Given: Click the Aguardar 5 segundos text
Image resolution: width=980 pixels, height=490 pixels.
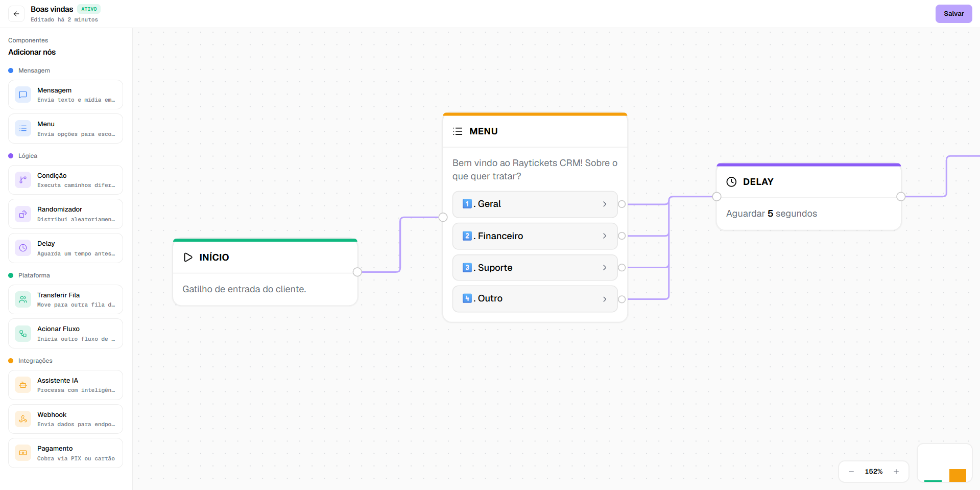Looking at the screenshot, I should click(x=772, y=214).
